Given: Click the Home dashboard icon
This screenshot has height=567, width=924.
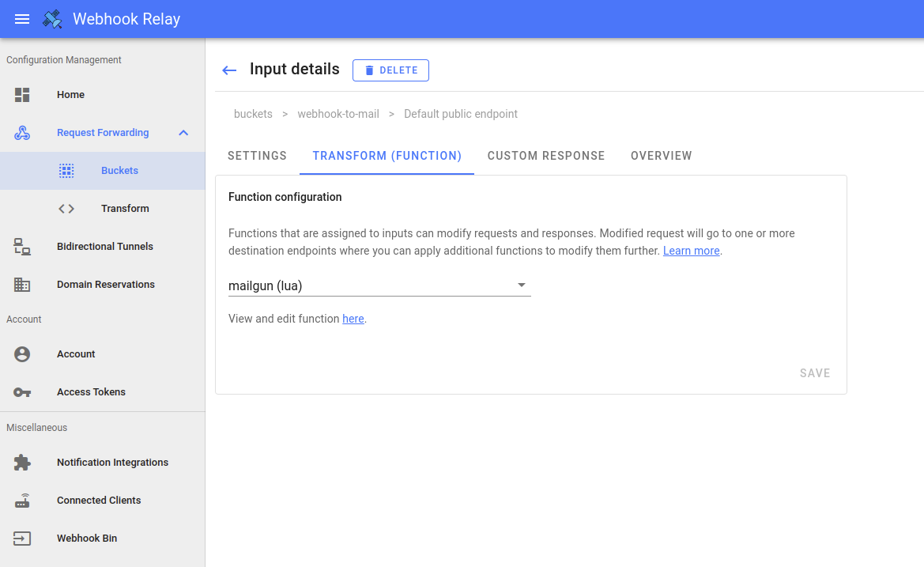Looking at the screenshot, I should [22, 95].
